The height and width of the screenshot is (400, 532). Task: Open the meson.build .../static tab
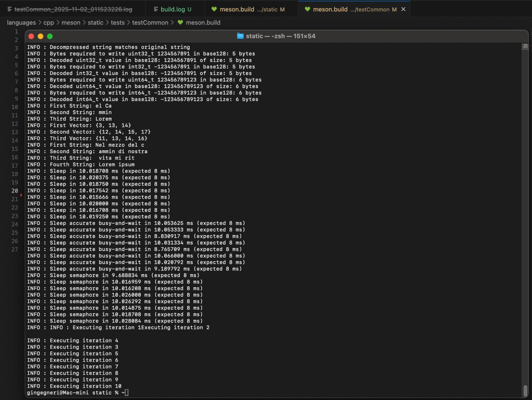[252, 9]
